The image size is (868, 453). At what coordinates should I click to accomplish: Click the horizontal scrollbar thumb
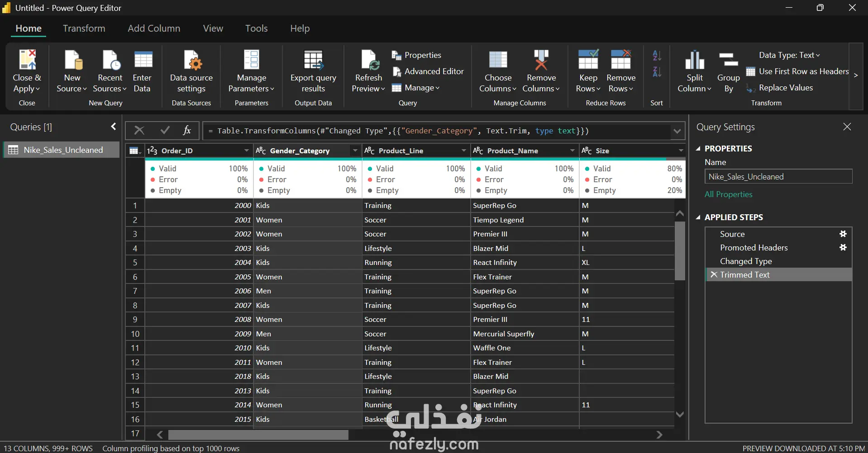coord(258,434)
